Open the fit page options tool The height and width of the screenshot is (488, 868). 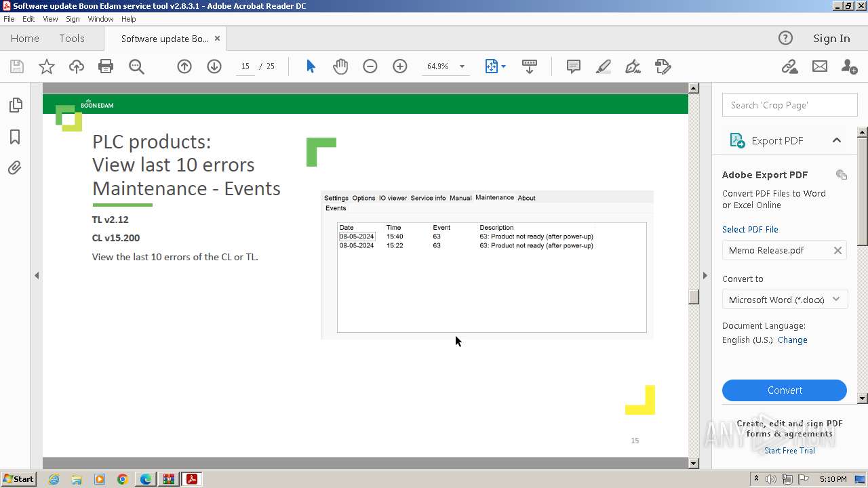point(495,66)
